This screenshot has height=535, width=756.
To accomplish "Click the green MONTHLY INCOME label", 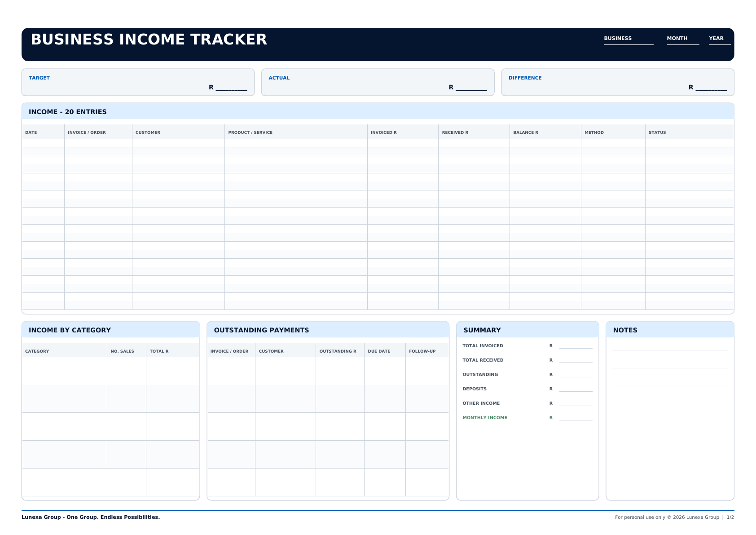I will (x=485, y=418).
